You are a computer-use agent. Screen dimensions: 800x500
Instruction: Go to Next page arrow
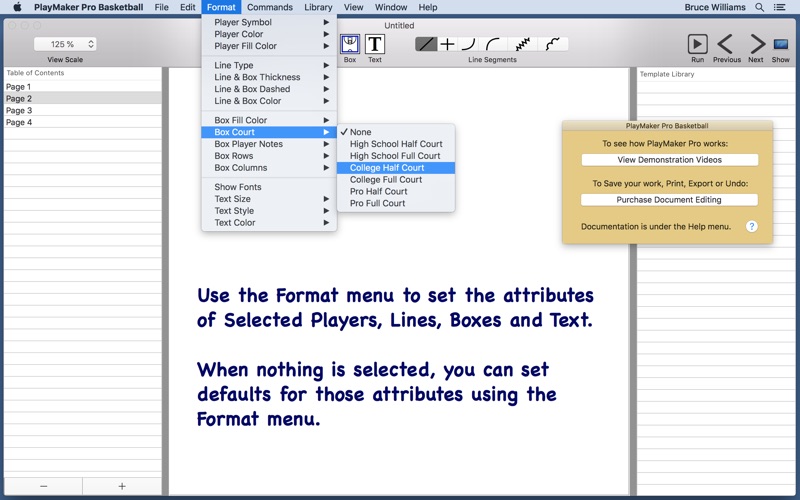coord(757,44)
